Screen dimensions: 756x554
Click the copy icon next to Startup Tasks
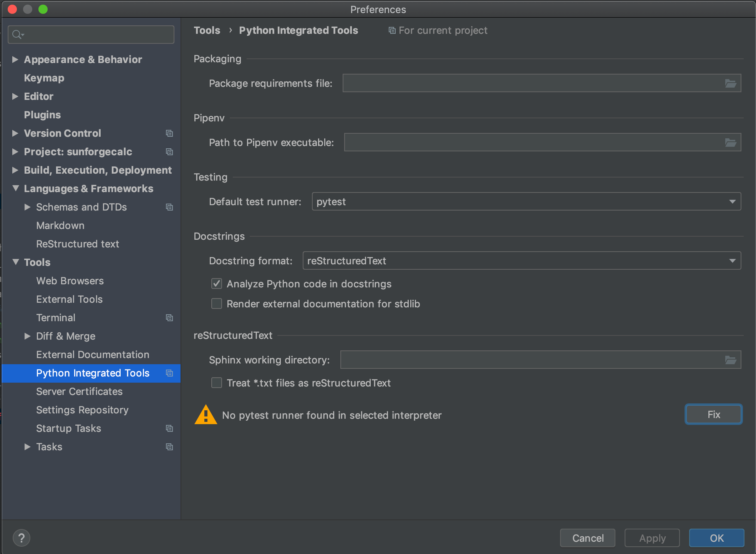[169, 428]
